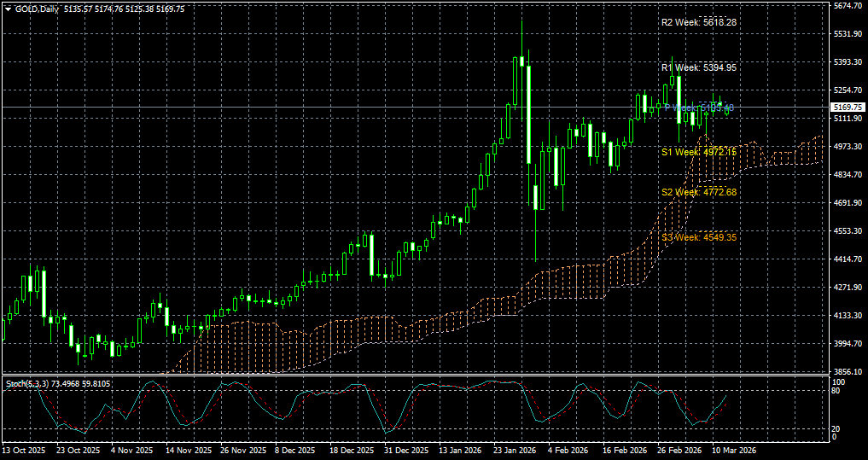Image resolution: width=868 pixels, height=460 pixels.
Task: Click the Stochastic scale value 80
Action: click(x=837, y=391)
